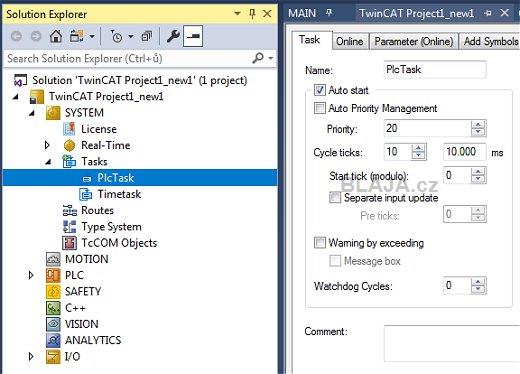
Task: Expand the Real-Time tree node
Action: click(x=47, y=145)
